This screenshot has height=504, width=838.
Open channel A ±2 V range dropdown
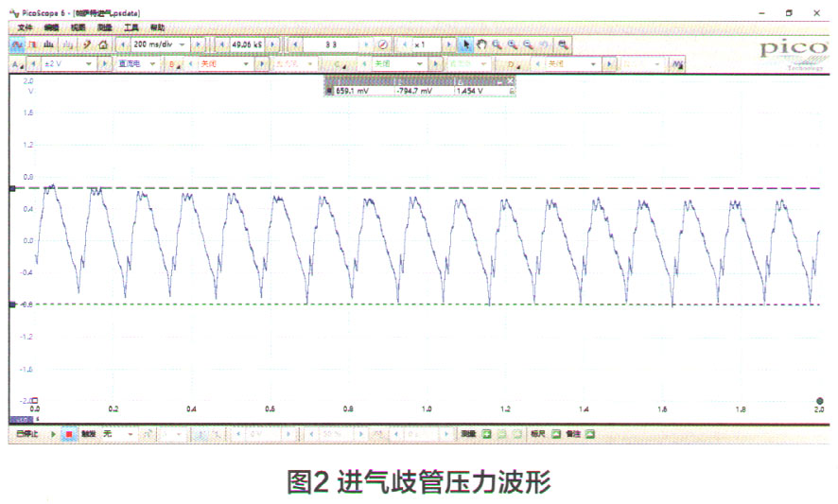tap(91, 64)
